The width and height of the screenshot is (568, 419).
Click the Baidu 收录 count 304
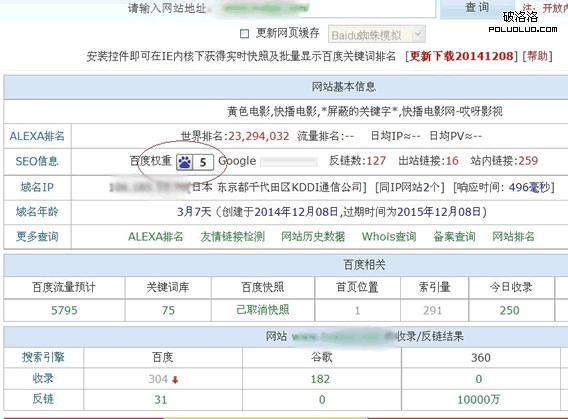(x=158, y=379)
